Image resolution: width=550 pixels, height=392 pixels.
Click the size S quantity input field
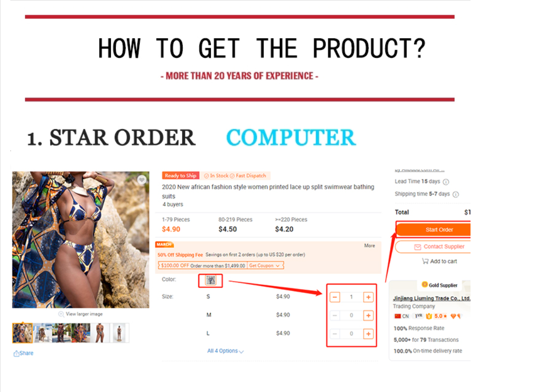point(351,297)
